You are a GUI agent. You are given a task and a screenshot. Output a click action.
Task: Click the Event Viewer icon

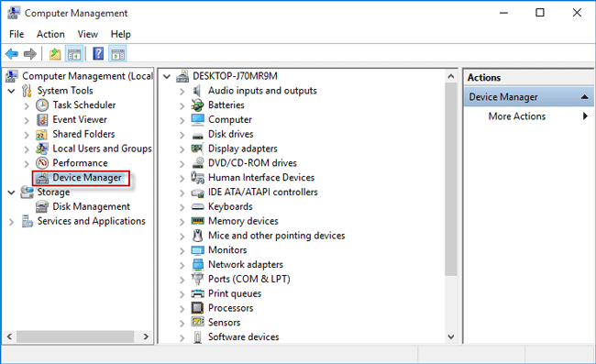pyautogui.click(x=42, y=120)
